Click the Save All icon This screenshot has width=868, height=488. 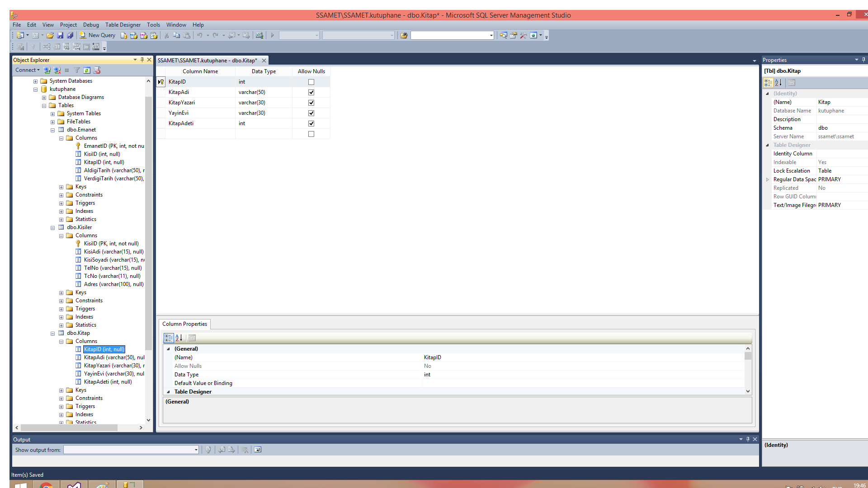click(70, 35)
